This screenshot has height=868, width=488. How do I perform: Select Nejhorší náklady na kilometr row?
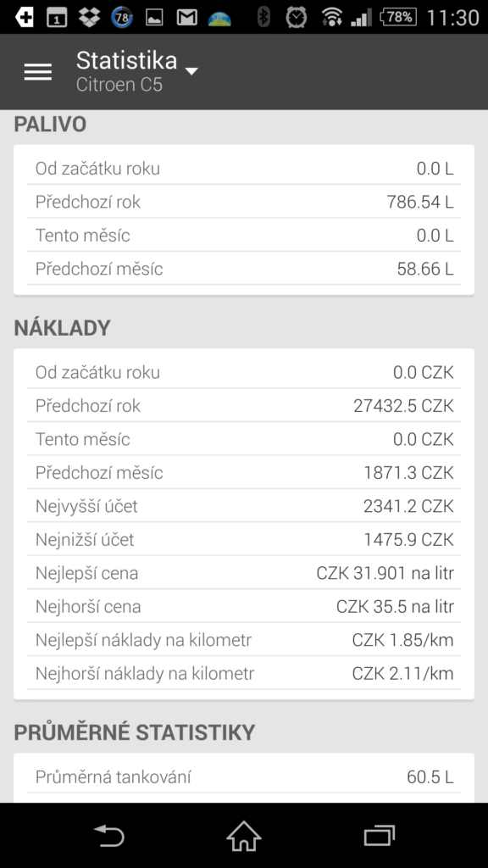point(244,673)
